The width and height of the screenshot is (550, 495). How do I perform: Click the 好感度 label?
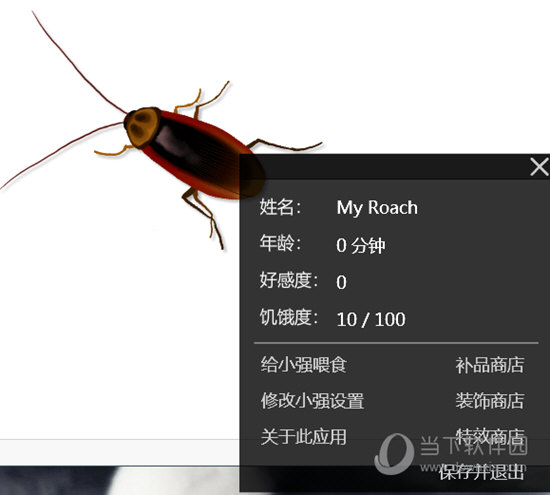coord(289,280)
